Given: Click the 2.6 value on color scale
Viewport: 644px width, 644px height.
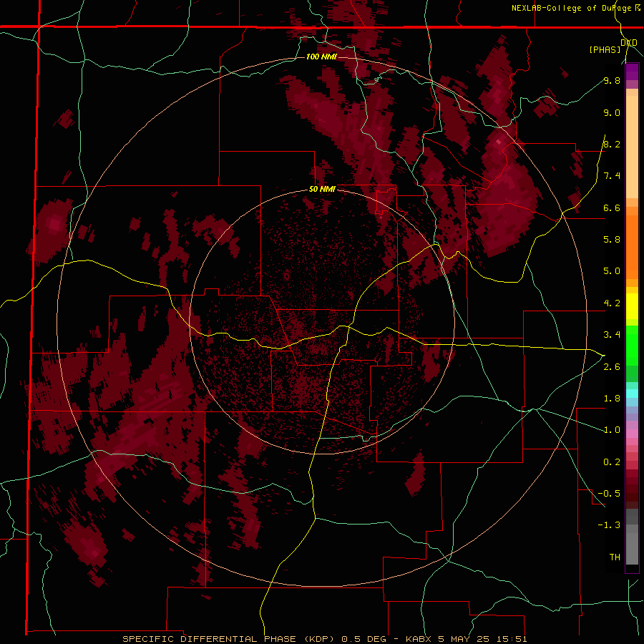Looking at the screenshot, I should (x=612, y=367).
